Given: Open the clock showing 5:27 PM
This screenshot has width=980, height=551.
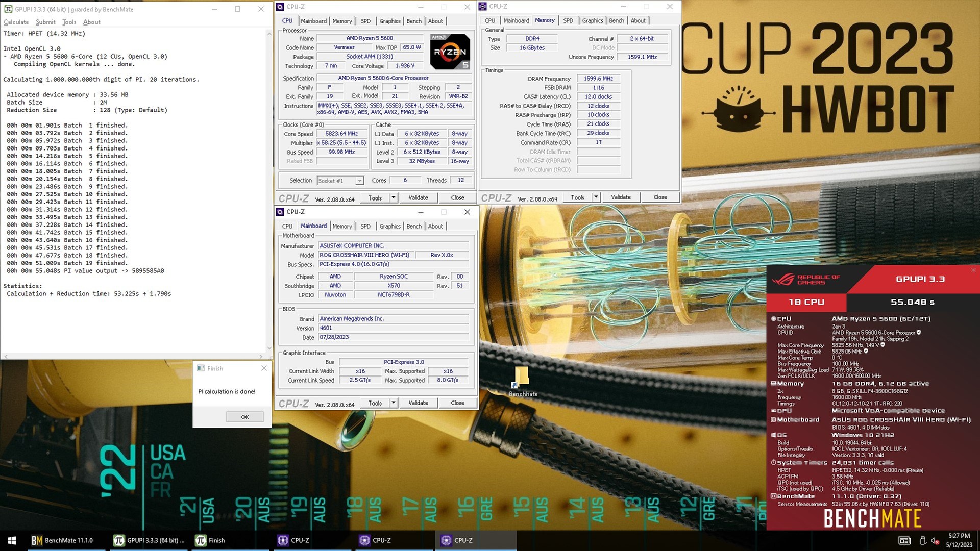Looking at the screenshot, I should pos(959,540).
